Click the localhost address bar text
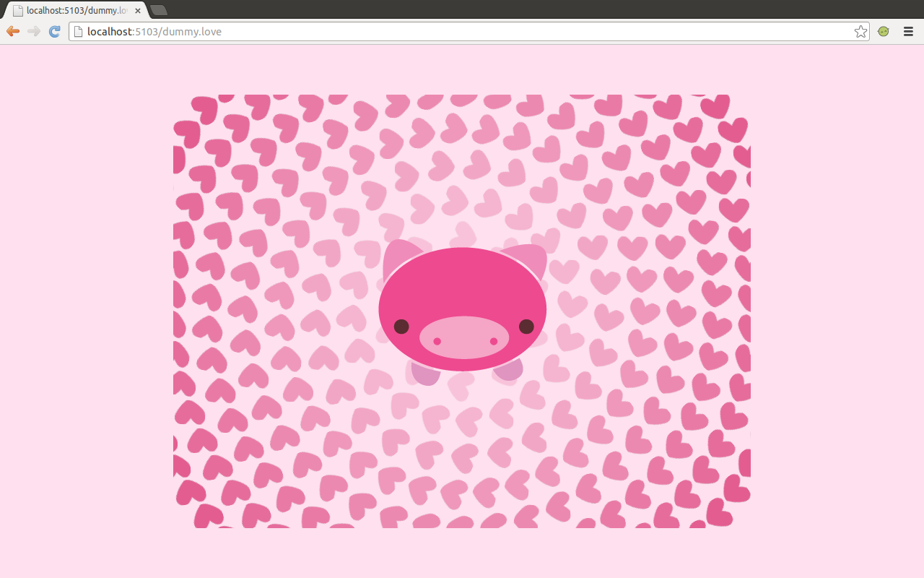Screen dimensions: 924x578 108,31
